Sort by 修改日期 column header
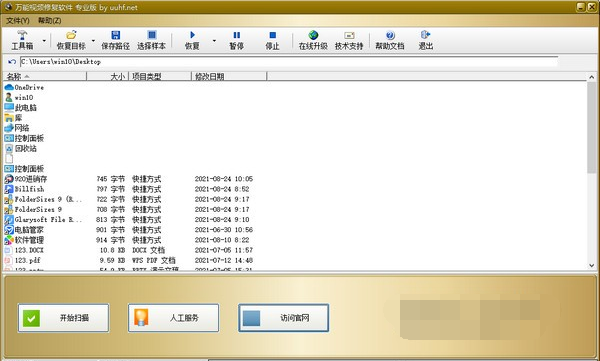The width and height of the screenshot is (600, 361). point(229,77)
